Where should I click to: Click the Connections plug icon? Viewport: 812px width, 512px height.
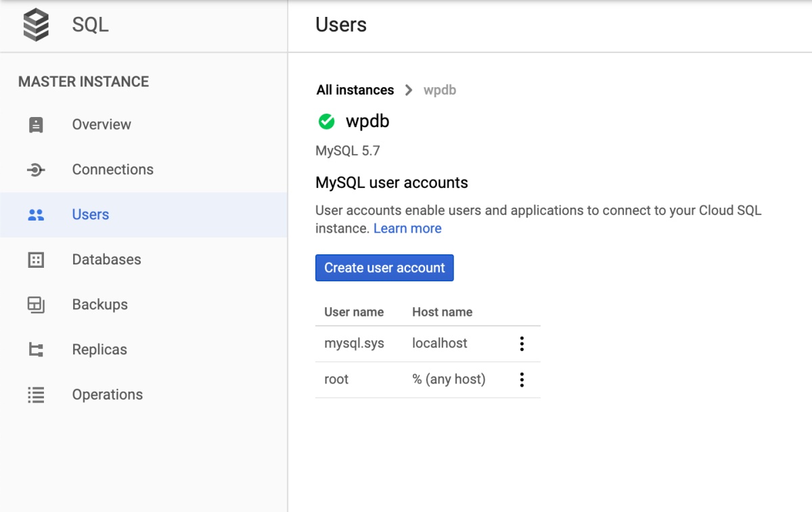[x=35, y=169]
